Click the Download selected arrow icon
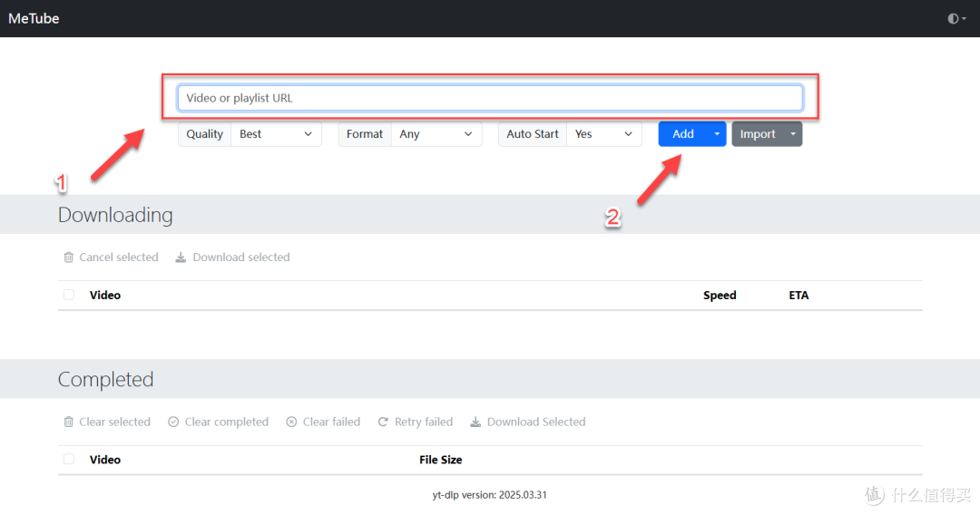 click(x=181, y=257)
